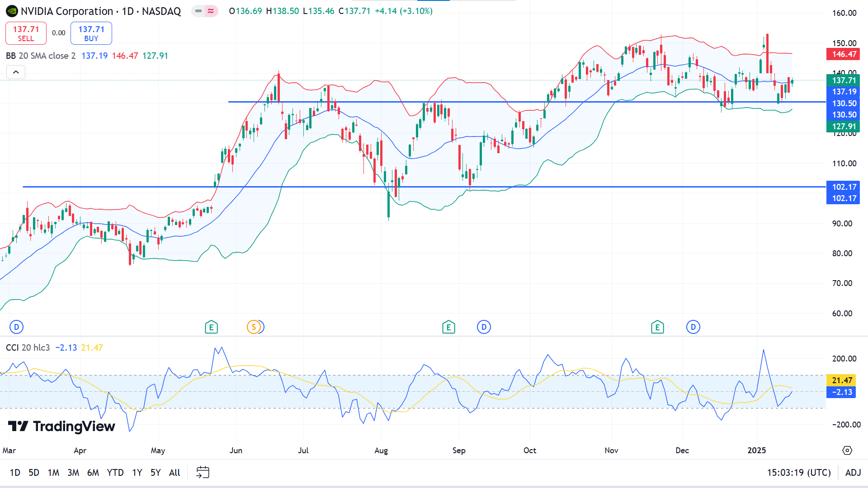Click the 137.19 basis price label

[x=844, y=92]
